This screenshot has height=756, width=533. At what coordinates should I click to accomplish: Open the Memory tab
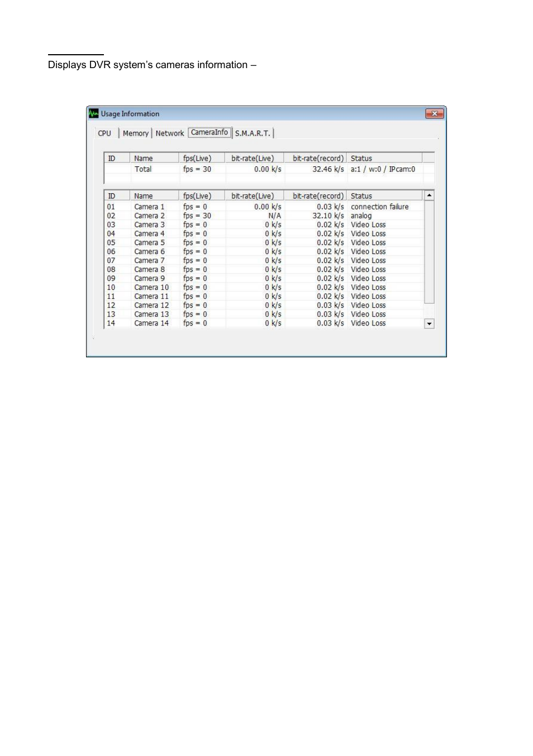click(x=136, y=133)
